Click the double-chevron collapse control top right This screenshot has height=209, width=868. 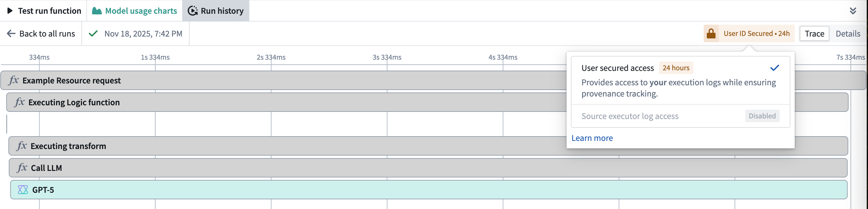pyautogui.click(x=853, y=11)
